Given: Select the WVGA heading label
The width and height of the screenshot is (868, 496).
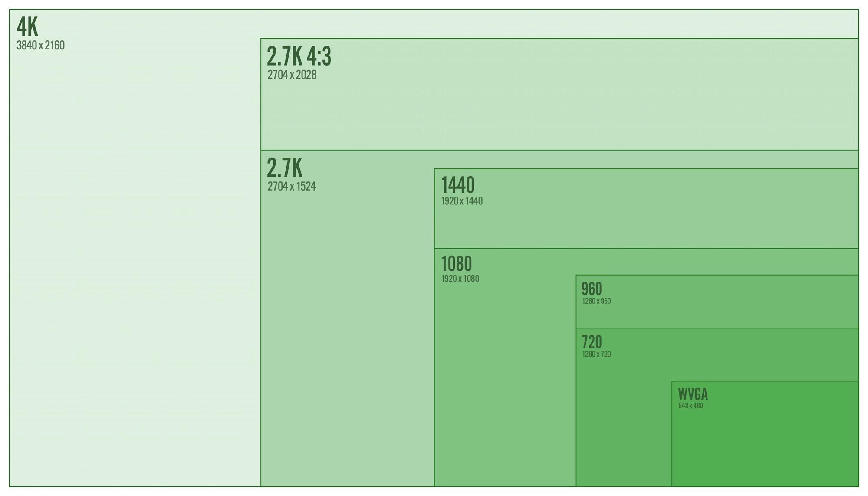Looking at the screenshot, I should (693, 394).
